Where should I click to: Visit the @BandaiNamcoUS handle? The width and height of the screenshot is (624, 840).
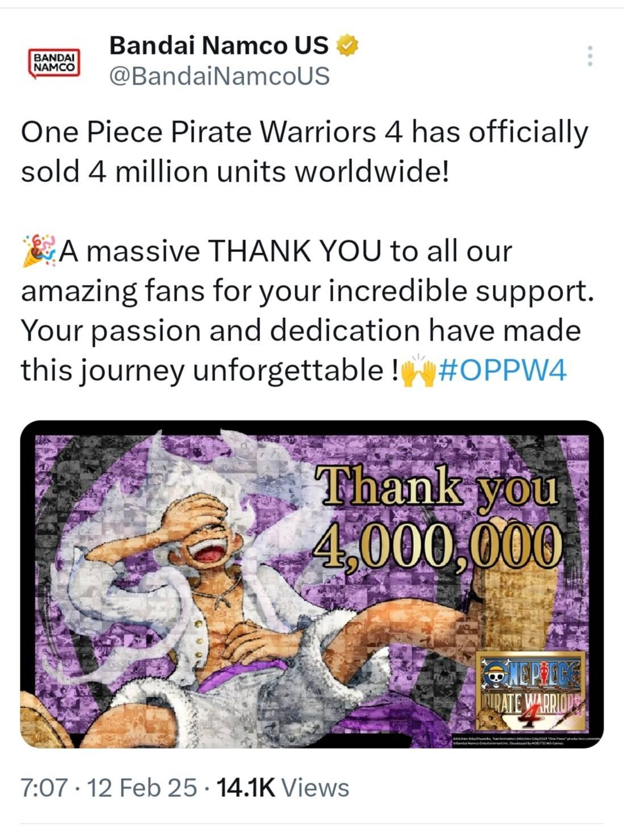[x=219, y=76]
